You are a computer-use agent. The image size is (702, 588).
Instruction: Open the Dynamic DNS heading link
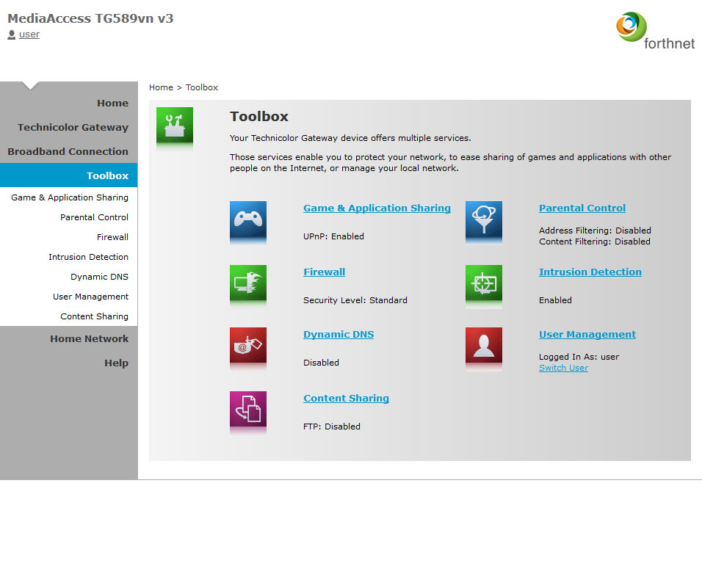(x=339, y=335)
